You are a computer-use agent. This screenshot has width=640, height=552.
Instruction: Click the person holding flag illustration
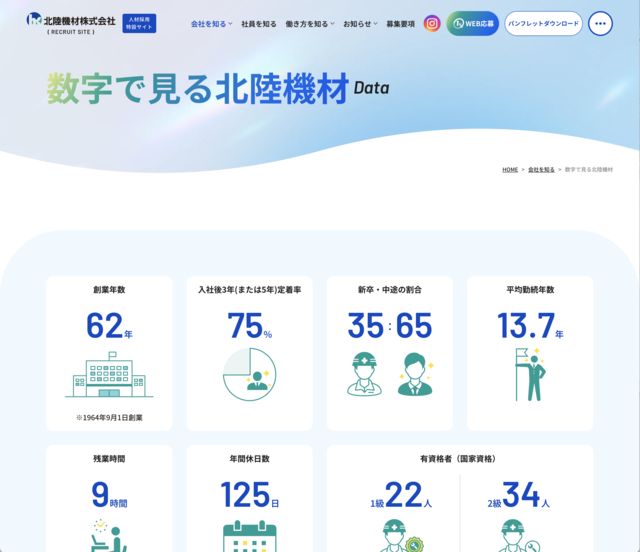530,374
